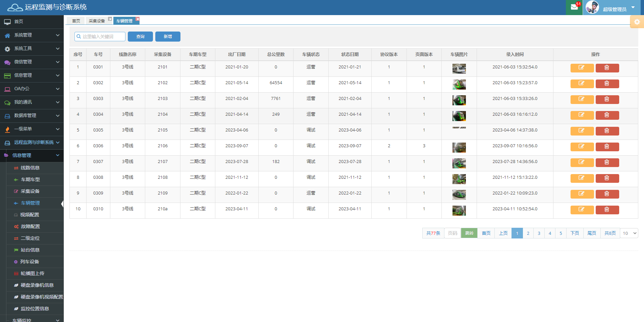Image resolution: width=644 pixels, height=322 pixels.
Task: Delete vehicle 0305 using trash button
Action: click(607, 131)
